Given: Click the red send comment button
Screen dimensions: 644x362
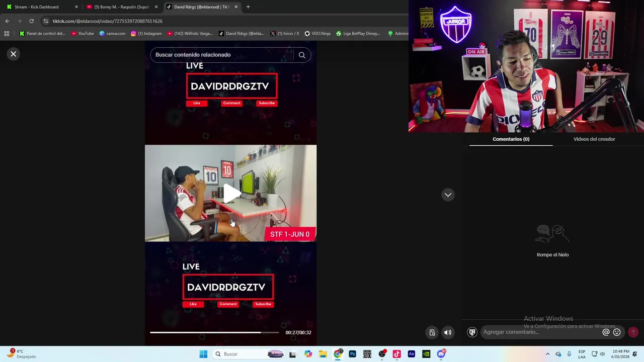Looking at the screenshot, I should [633, 332].
